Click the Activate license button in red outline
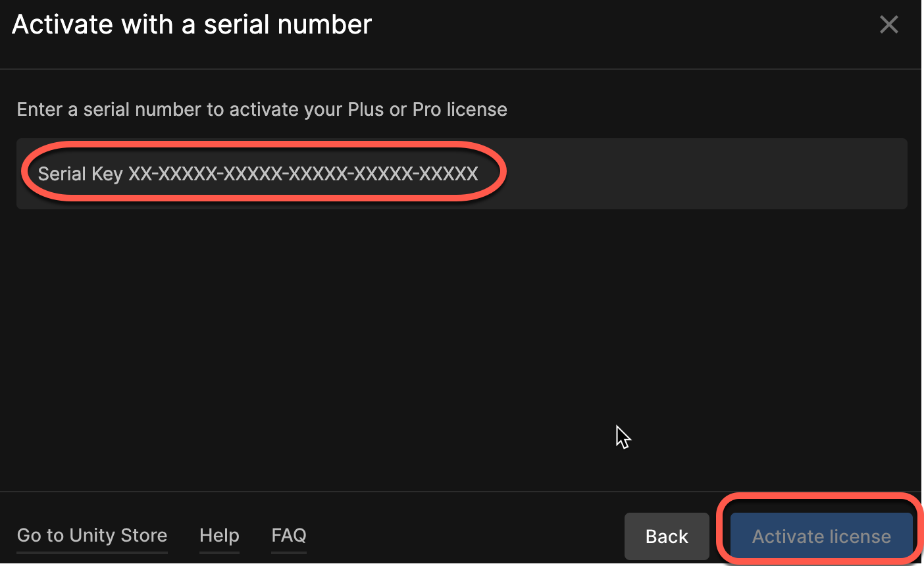 821,536
